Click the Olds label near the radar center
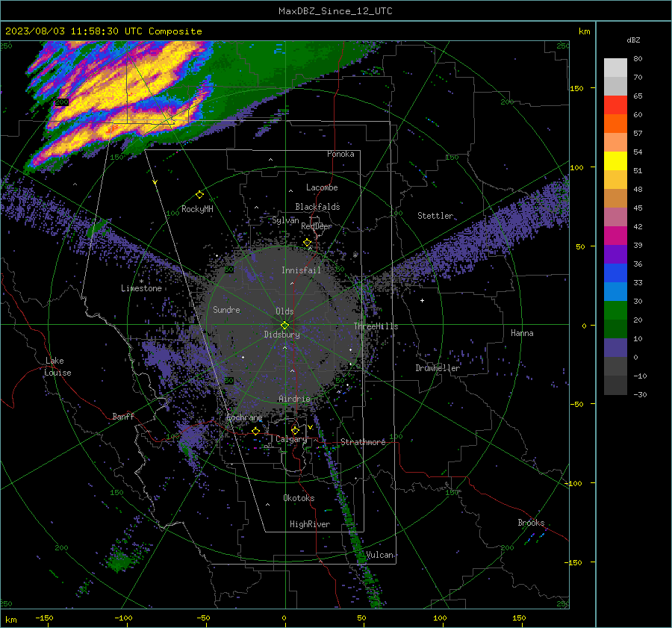 284,311
